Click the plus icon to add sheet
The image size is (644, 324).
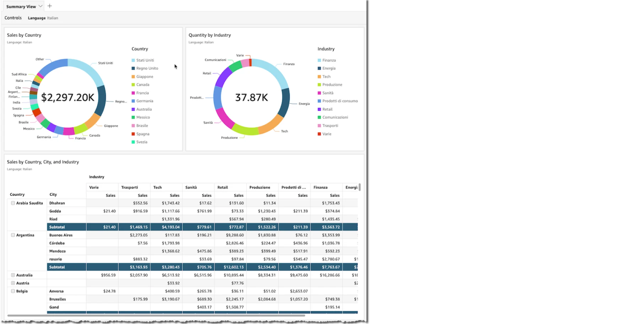point(49,6)
